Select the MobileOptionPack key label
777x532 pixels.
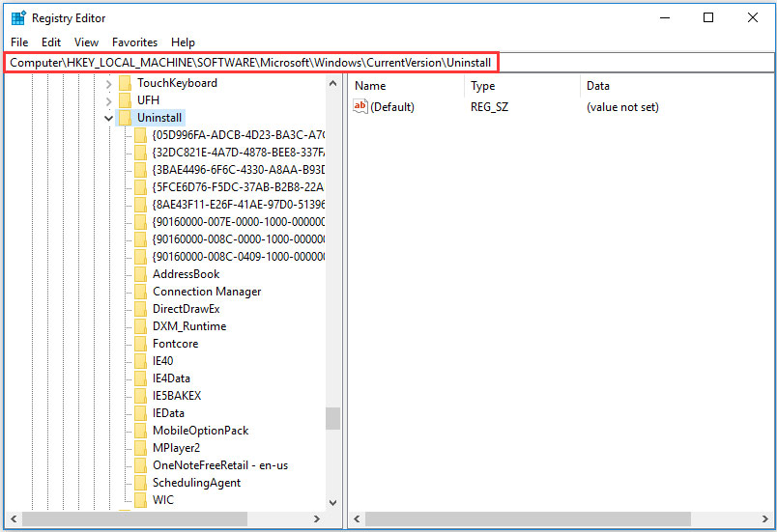200,431
